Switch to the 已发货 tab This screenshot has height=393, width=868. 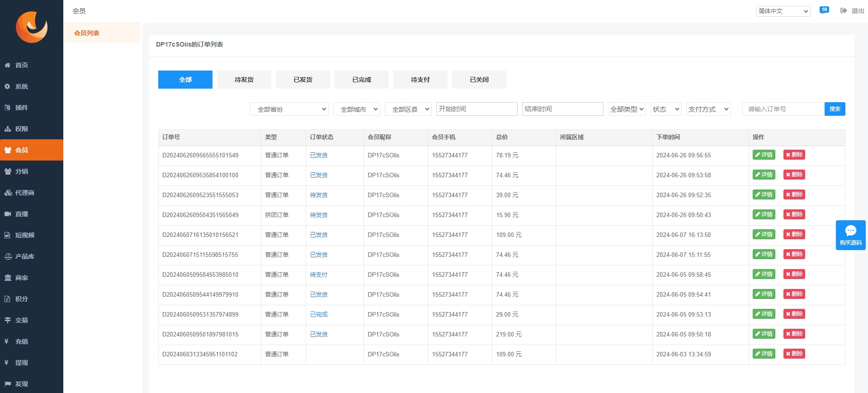click(x=303, y=80)
